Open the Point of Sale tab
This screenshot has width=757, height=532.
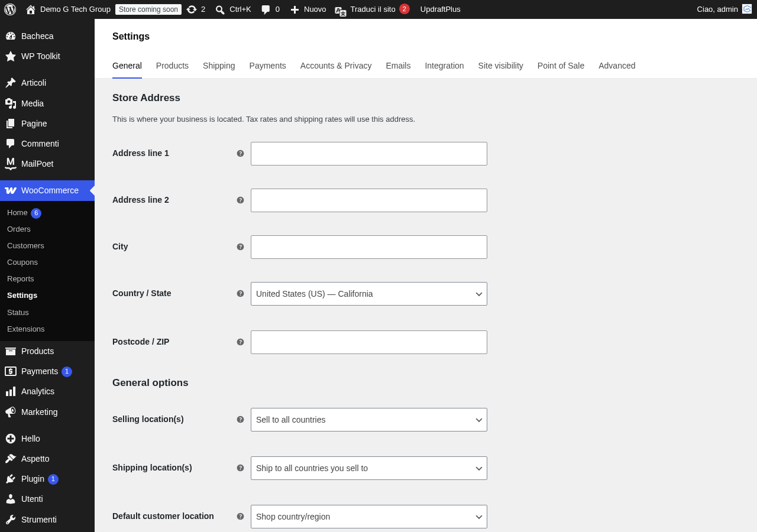561,66
